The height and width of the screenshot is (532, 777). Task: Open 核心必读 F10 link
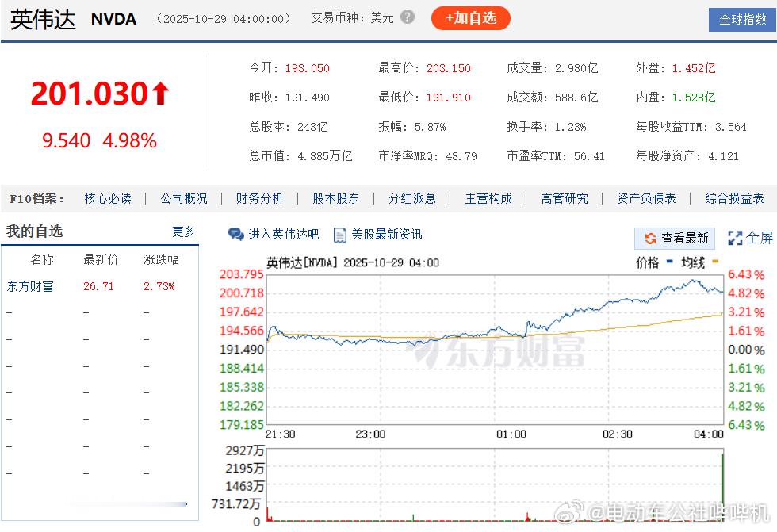click(108, 199)
